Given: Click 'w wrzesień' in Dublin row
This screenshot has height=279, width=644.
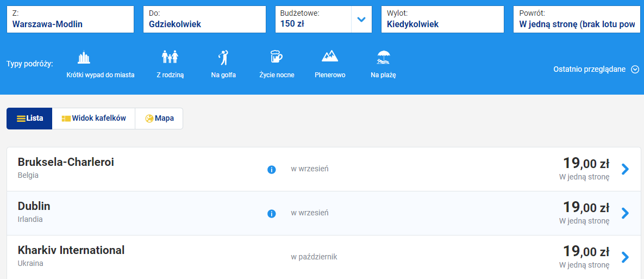Looking at the screenshot, I should (x=310, y=213).
